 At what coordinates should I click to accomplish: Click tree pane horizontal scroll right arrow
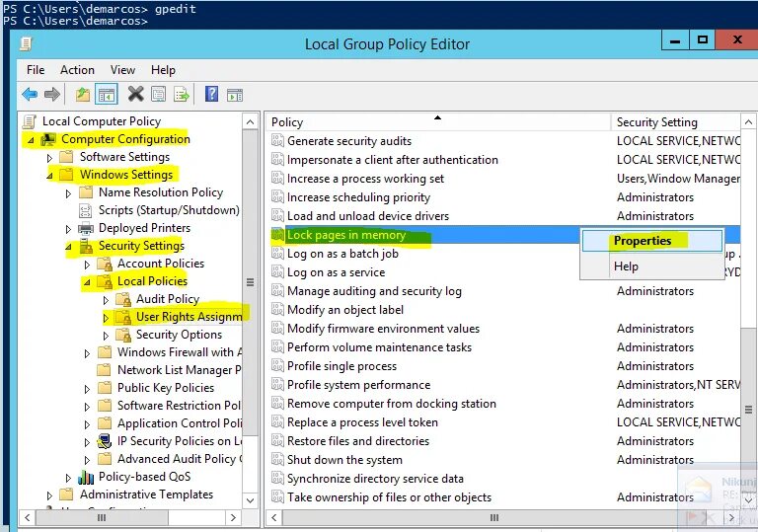point(234,517)
